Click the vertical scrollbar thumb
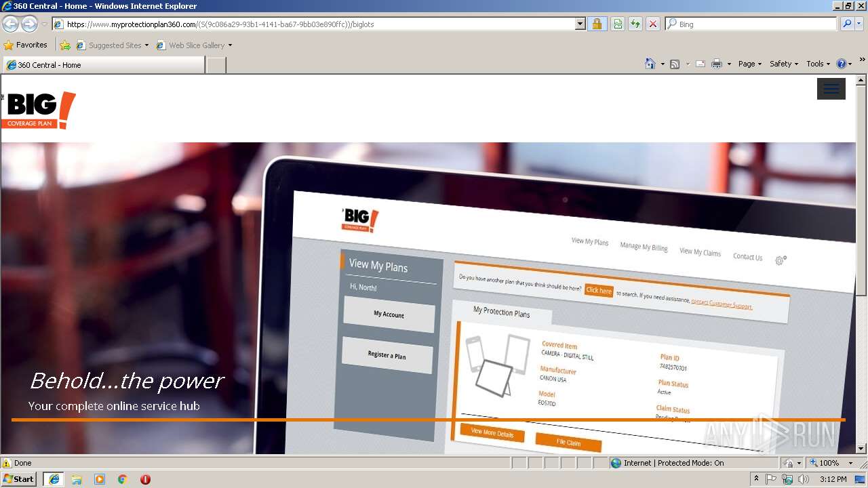The image size is (868, 488). (x=861, y=190)
